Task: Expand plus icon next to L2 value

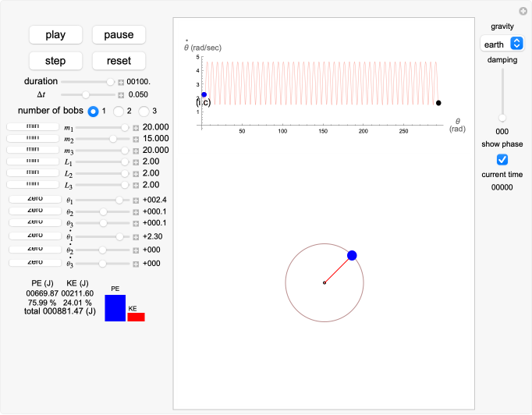Action: point(136,174)
